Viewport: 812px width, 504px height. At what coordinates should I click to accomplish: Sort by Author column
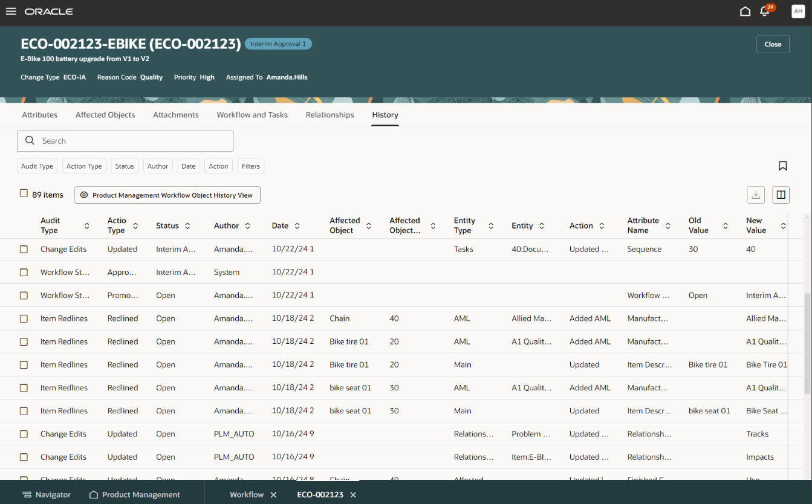pos(247,225)
